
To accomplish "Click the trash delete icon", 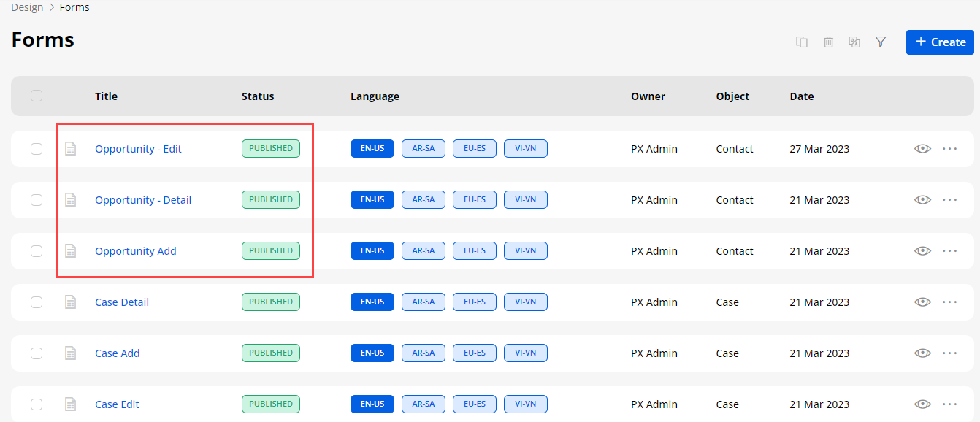I will pyautogui.click(x=828, y=42).
